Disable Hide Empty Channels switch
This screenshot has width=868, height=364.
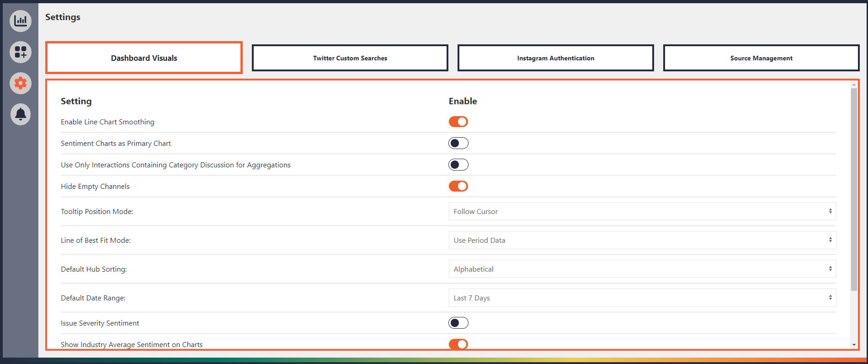[458, 186]
